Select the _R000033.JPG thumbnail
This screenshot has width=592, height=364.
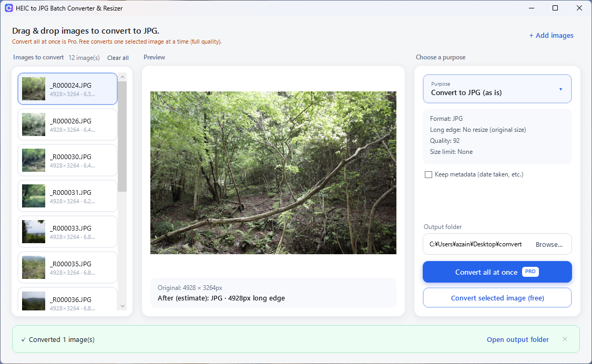(x=34, y=232)
